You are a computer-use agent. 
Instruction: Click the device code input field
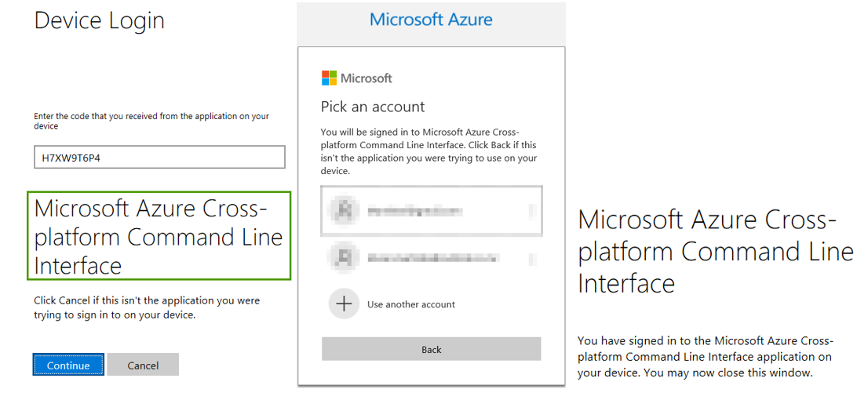pos(159,158)
